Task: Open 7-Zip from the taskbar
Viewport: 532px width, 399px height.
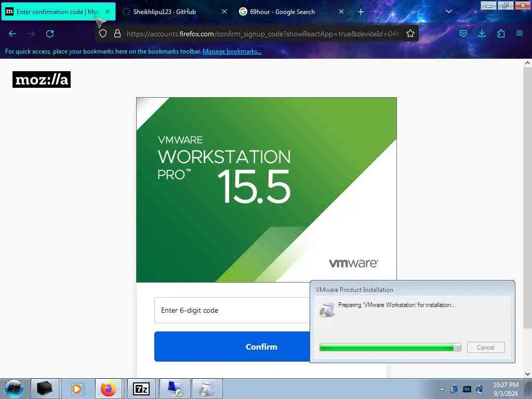Action: tap(141, 389)
